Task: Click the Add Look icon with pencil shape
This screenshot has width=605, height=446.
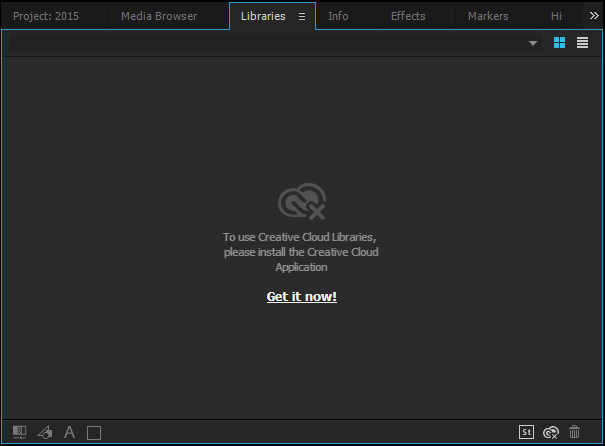Action: (45, 432)
